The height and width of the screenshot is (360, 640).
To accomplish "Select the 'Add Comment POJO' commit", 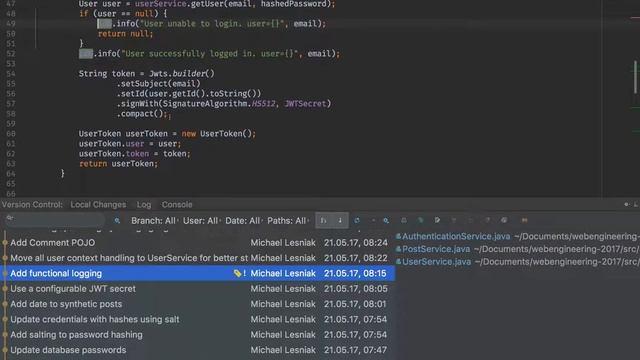I will [x=198, y=242].
